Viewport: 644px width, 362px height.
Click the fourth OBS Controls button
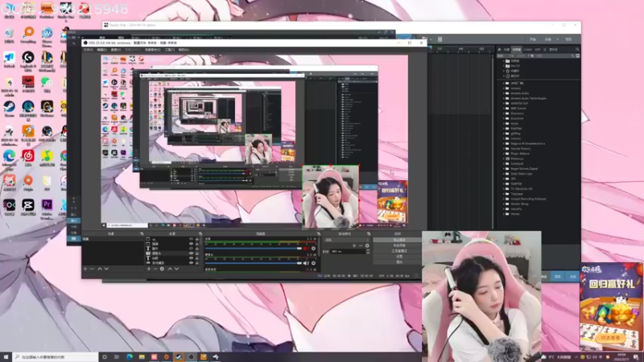click(x=398, y=257)
